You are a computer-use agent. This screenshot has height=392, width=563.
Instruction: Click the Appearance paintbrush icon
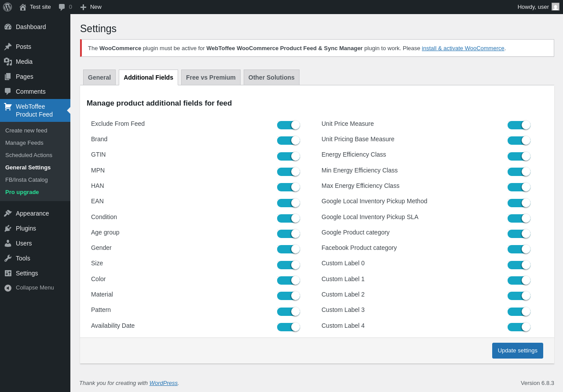coord(8,213)
